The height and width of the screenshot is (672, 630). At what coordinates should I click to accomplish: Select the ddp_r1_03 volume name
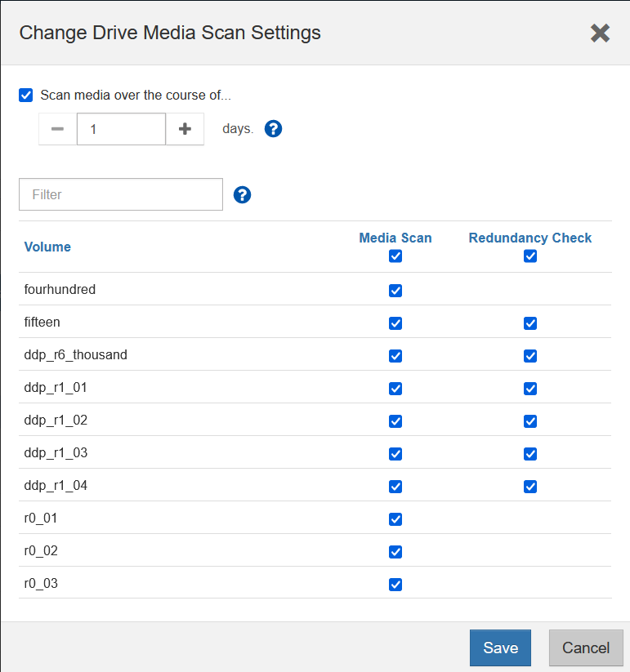coord(56,452)
